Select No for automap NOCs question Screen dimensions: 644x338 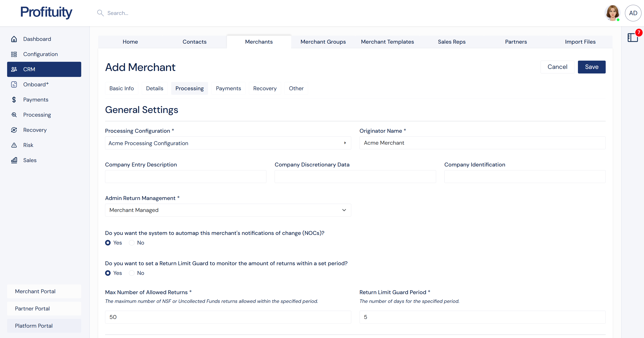[x=132, y=243]
